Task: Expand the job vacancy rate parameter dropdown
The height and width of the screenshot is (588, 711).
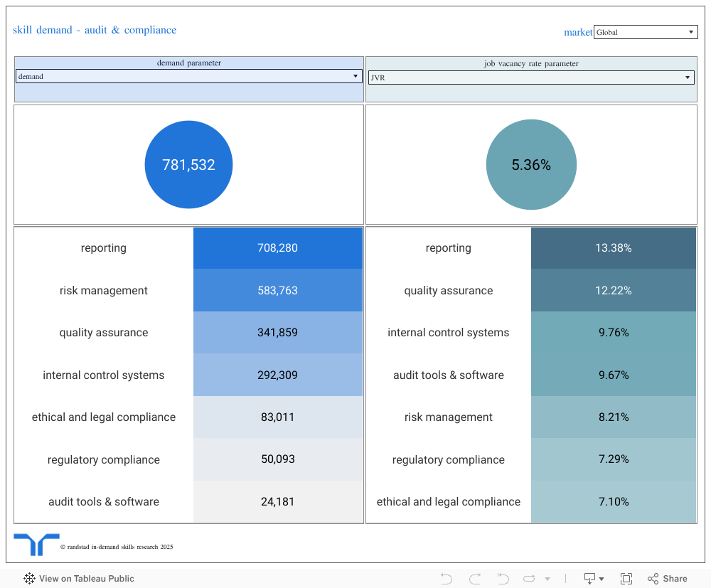Action: click(x=530, y=77)
